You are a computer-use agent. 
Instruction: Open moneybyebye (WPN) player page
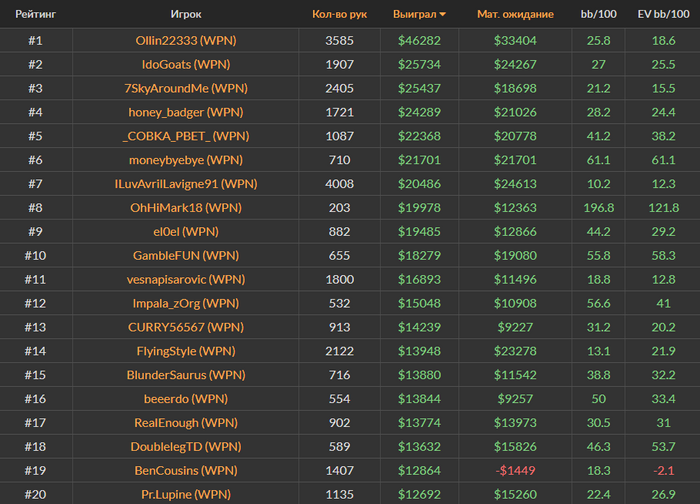[187, 160]
